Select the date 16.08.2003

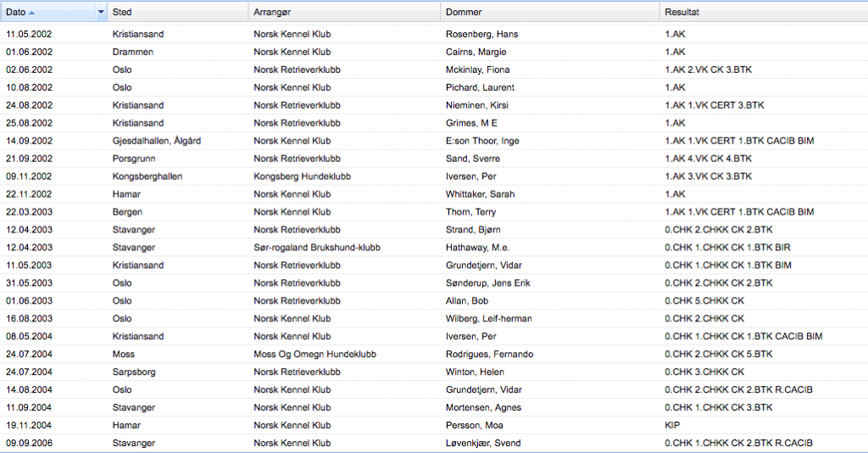[x=30, y=318]
